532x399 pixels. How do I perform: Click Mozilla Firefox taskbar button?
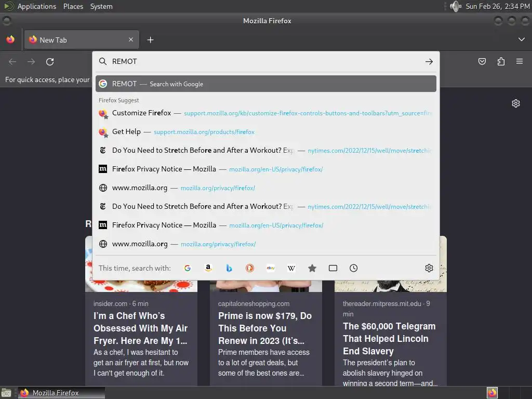[61, 393]
